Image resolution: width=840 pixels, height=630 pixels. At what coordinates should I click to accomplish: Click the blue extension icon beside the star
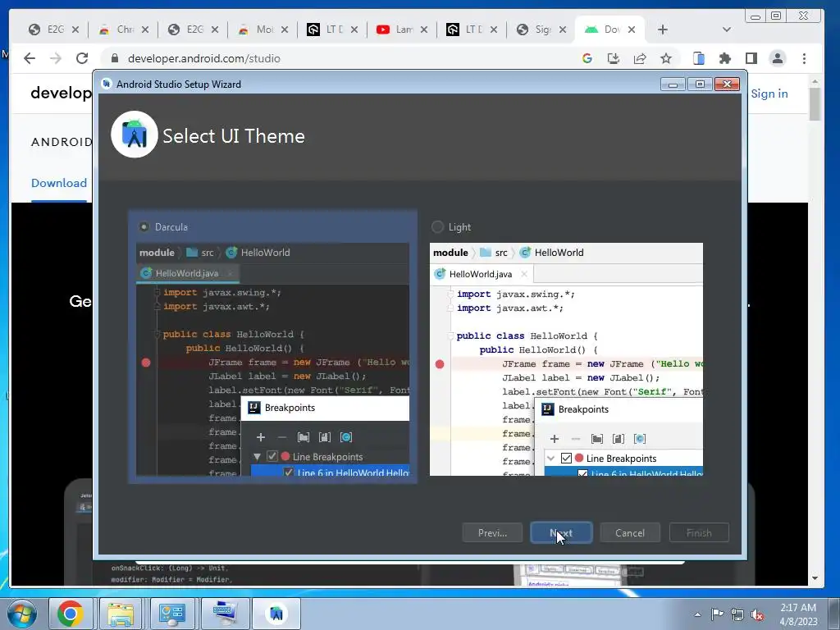point(699,58)
